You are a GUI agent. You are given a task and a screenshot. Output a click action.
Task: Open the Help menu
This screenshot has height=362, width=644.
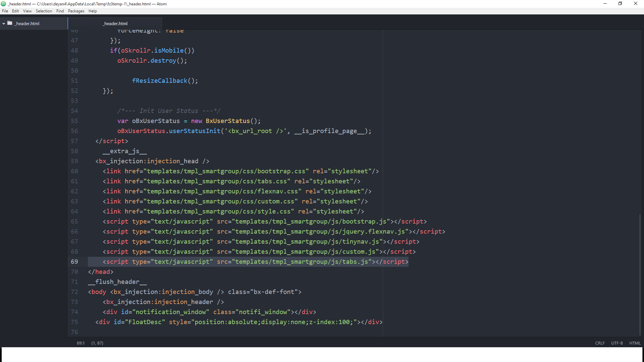click(93, 11)
